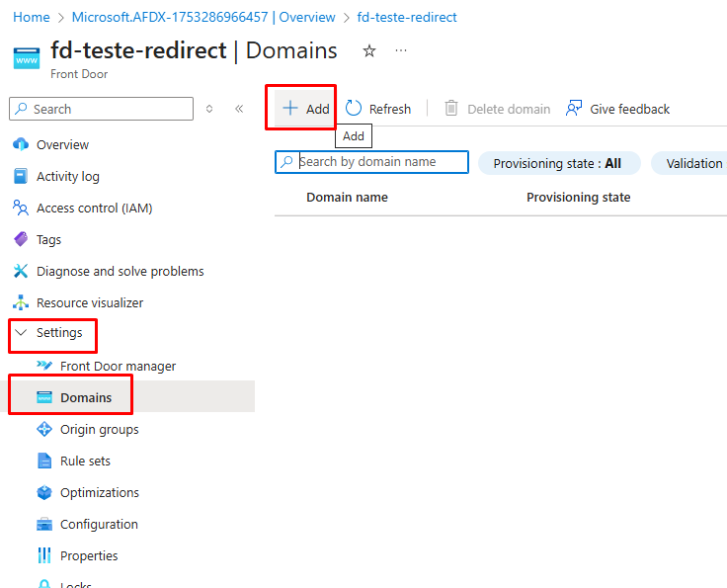Go to Home breadcrumb link
This screenshot has width=727, height=588.
tap(32, 17)
